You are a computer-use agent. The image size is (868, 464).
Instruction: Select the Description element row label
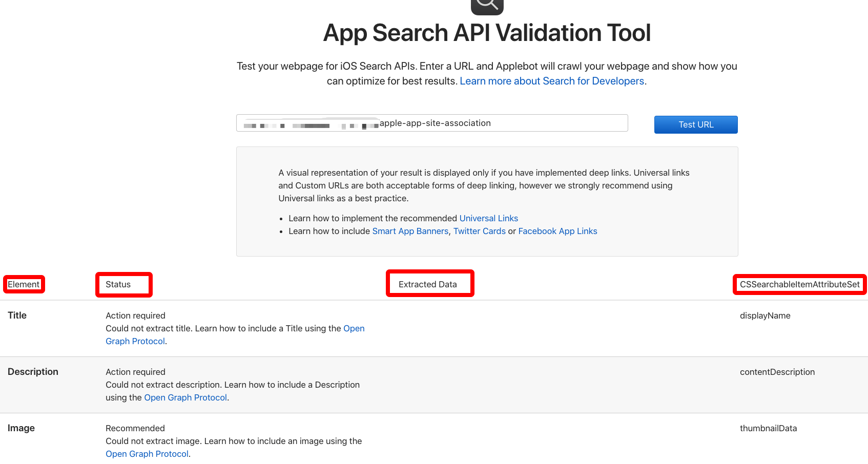pyautogui.click(x=33, y=372)
